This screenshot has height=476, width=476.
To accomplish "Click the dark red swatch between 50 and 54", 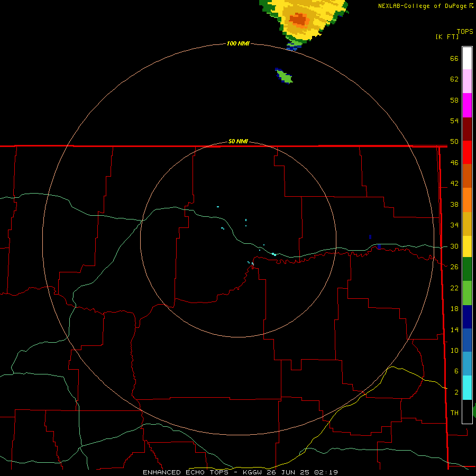I will (467, 129).
